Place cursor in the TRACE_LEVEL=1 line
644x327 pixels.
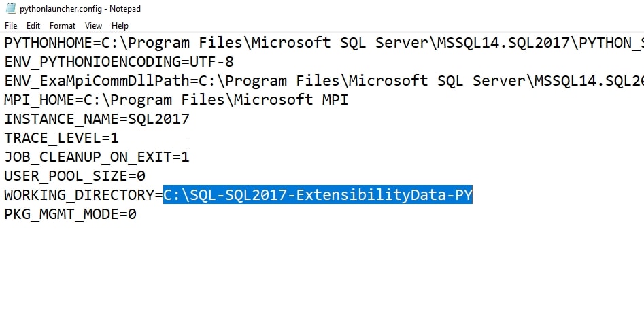click(61, 138)
